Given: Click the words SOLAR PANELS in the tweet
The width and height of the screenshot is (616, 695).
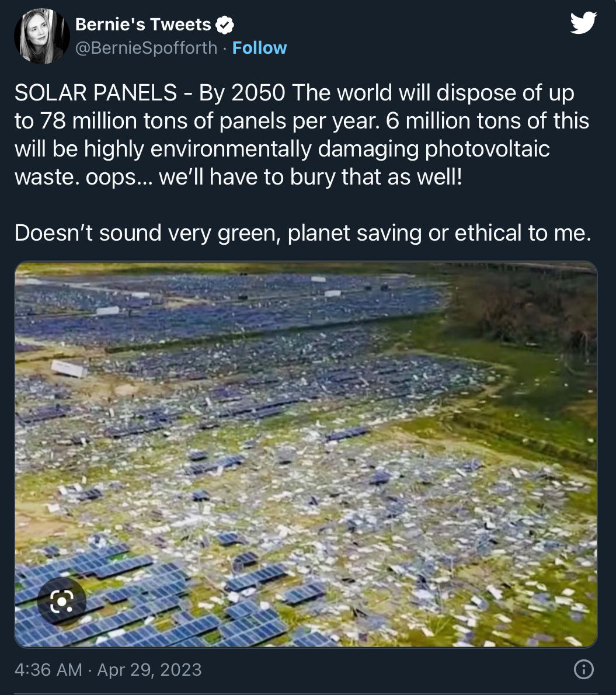Looking at the screenshot, I should [x=95, y=93].
